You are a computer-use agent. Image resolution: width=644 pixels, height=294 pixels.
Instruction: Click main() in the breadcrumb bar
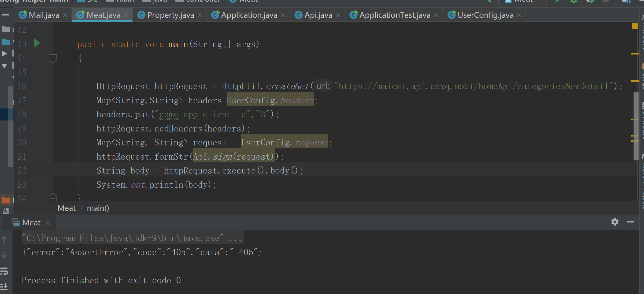[x=98, y=208]
